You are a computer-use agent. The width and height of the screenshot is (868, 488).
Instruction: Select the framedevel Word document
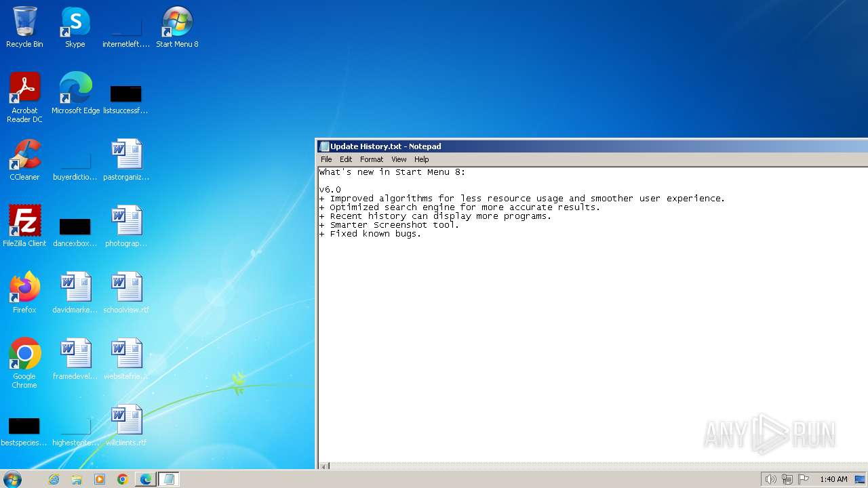pyautogui.click(x=75, y=359)
